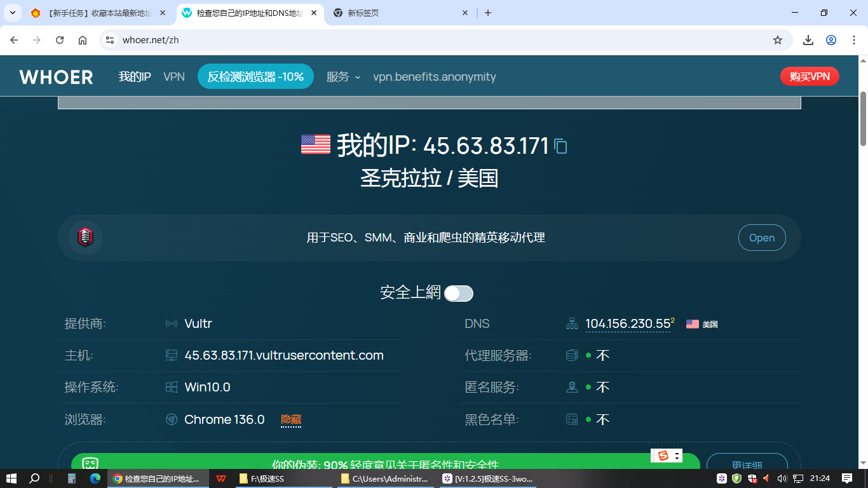Select the 检查您自己的IP地址 browser tab

pyautogui.click(x=249, y=13)
